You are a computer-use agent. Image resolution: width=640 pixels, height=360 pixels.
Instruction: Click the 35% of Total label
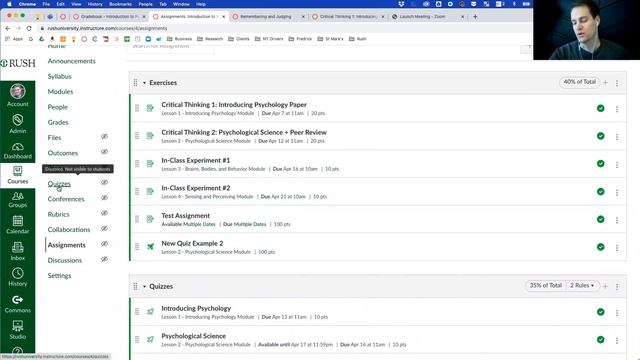tap(545, 285)
